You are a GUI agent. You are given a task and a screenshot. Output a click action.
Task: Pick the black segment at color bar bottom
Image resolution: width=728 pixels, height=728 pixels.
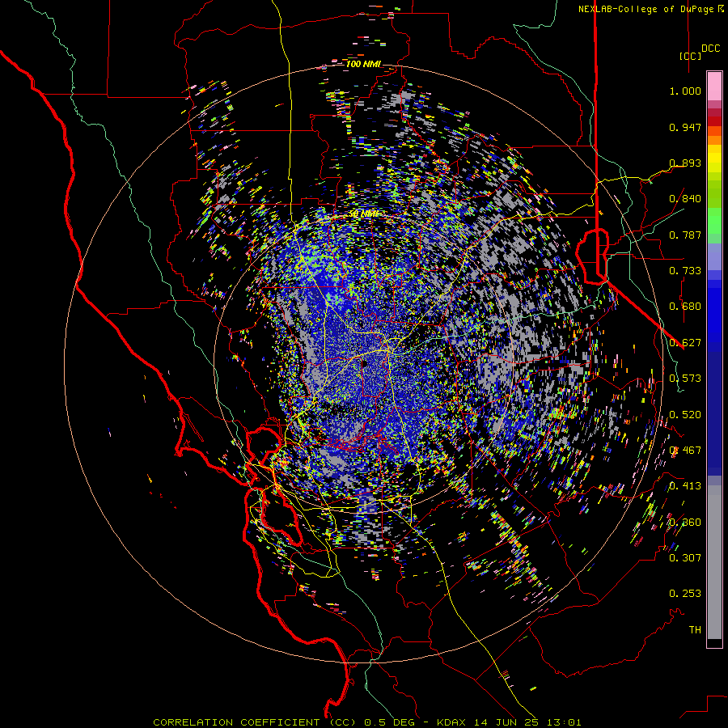tap(714, 642)
